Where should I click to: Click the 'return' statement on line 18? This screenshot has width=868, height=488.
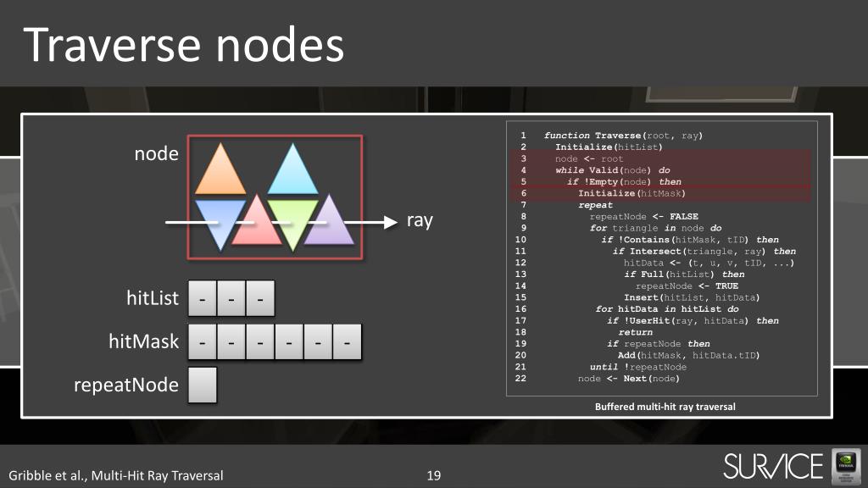point(636,333)
